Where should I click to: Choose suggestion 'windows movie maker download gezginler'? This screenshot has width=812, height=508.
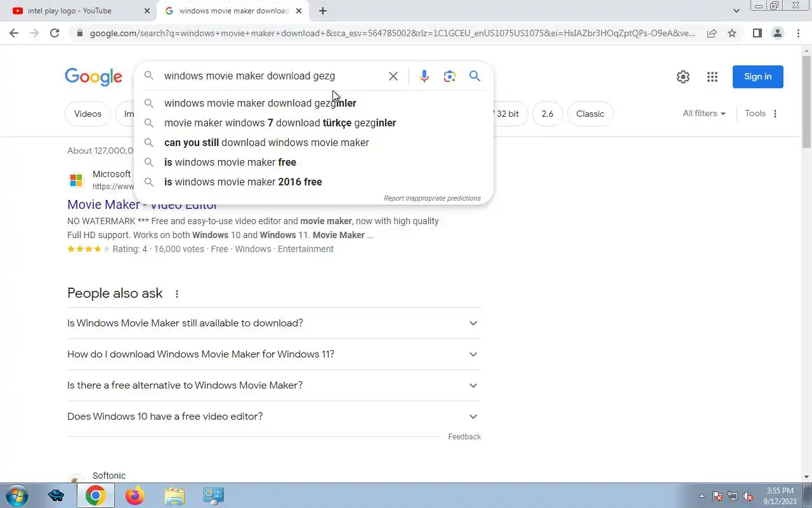(x=313, y=103)
